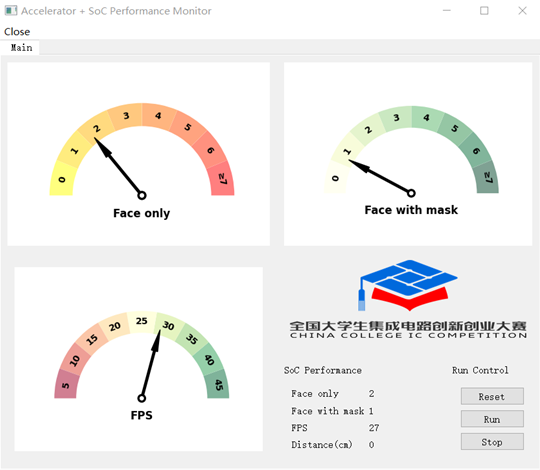Click the Reset button
Screen dimensions: 540x470
point(492,396)
